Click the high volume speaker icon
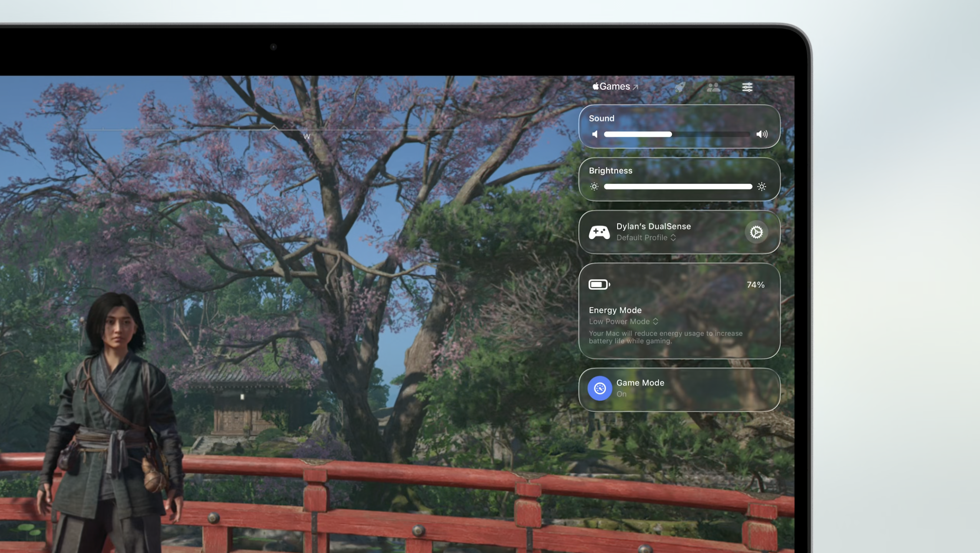This screenshot has height=553, width=980. click(762, 134)
